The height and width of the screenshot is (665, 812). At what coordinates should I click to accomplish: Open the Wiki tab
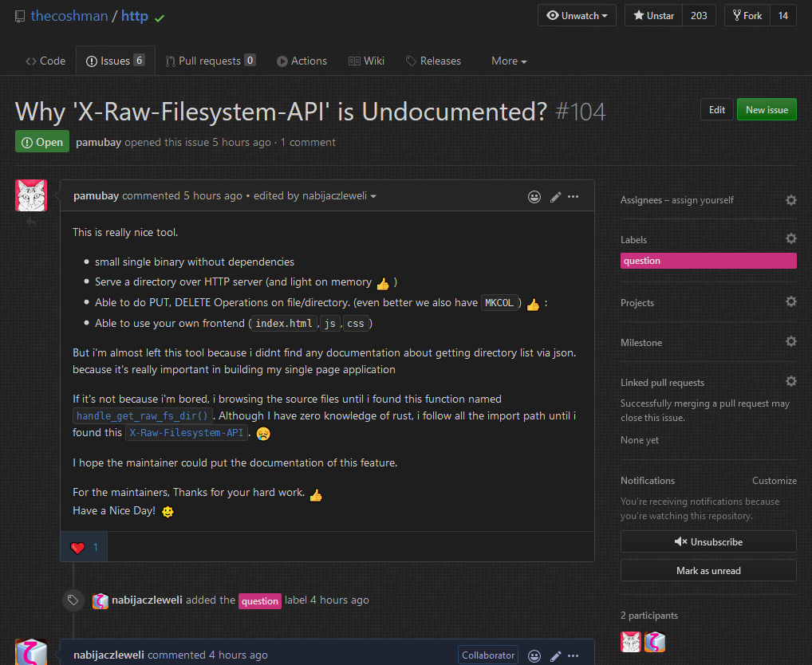tap(366, 61)
